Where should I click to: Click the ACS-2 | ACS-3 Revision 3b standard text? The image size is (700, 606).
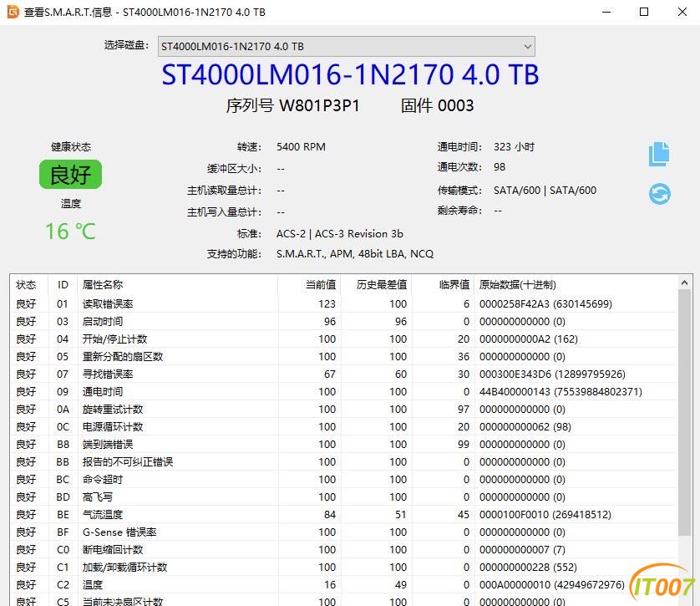[x=340, y=234]
